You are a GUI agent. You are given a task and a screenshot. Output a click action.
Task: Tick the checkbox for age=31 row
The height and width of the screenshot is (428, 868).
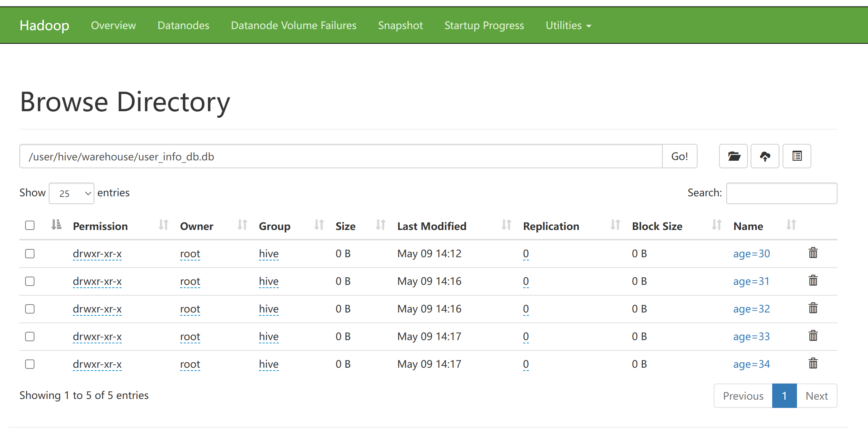point(30,281)
